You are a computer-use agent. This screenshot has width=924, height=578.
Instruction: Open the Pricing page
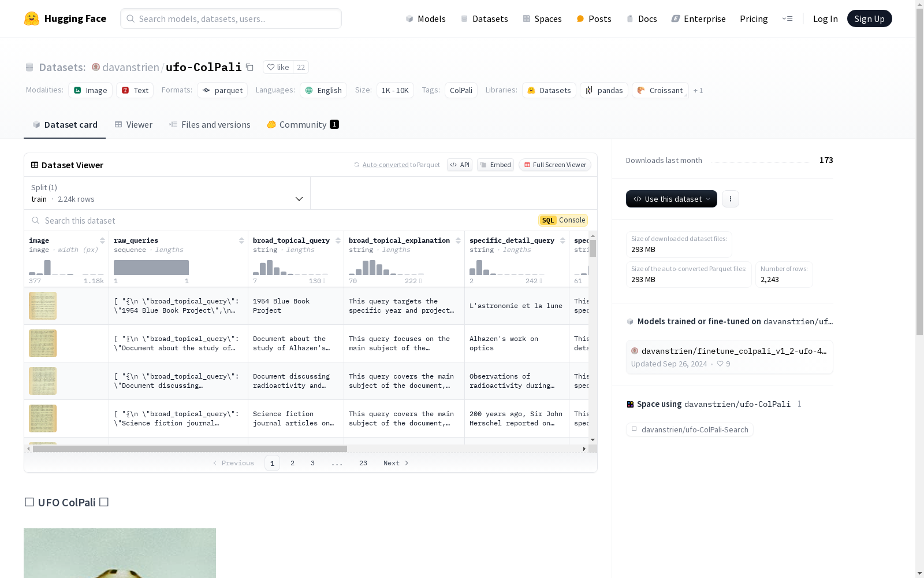[754, 18]
